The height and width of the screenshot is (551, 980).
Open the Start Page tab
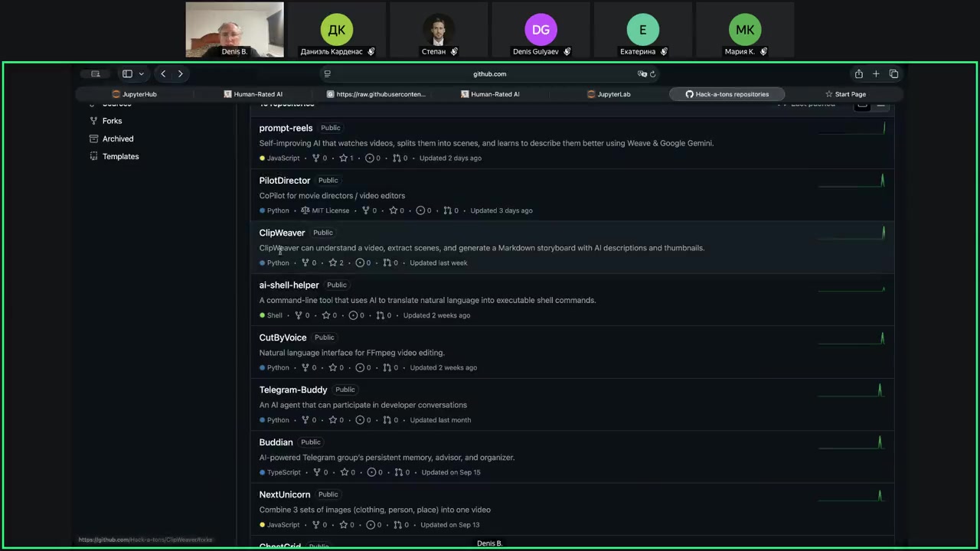tap(845, 94)
